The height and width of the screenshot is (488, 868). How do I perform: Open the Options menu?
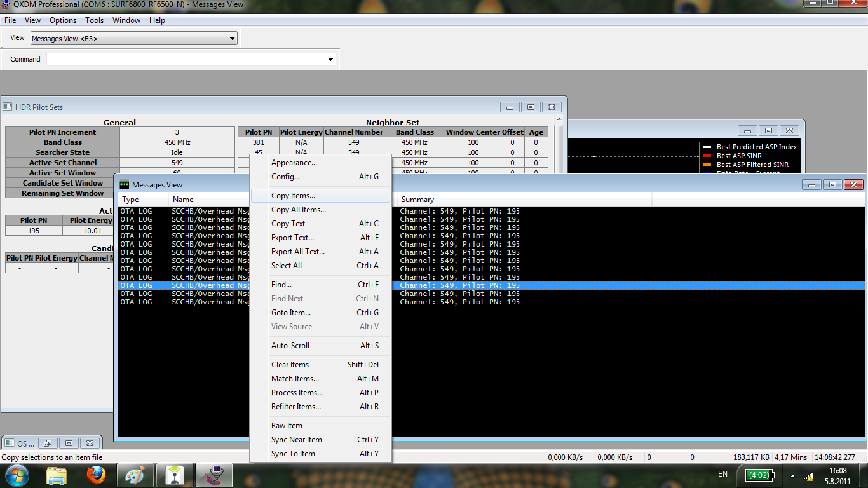click(63, 20)
